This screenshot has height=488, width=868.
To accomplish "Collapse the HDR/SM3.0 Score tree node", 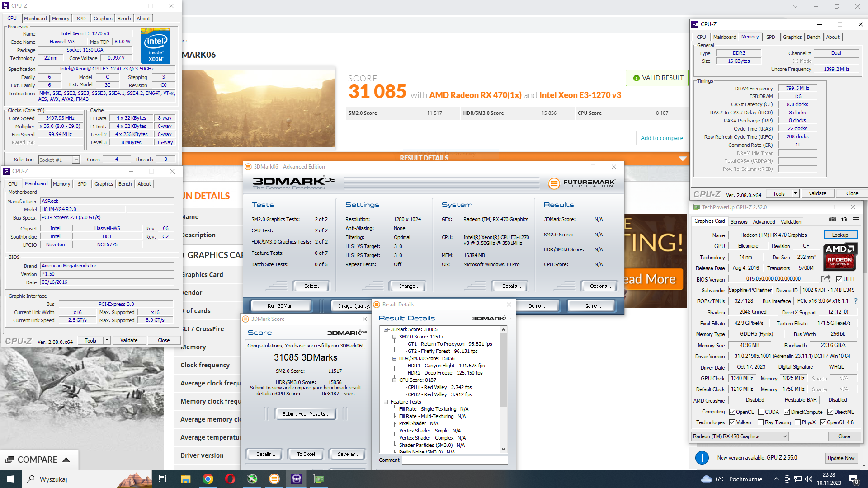I will click(x=394, y=358).
